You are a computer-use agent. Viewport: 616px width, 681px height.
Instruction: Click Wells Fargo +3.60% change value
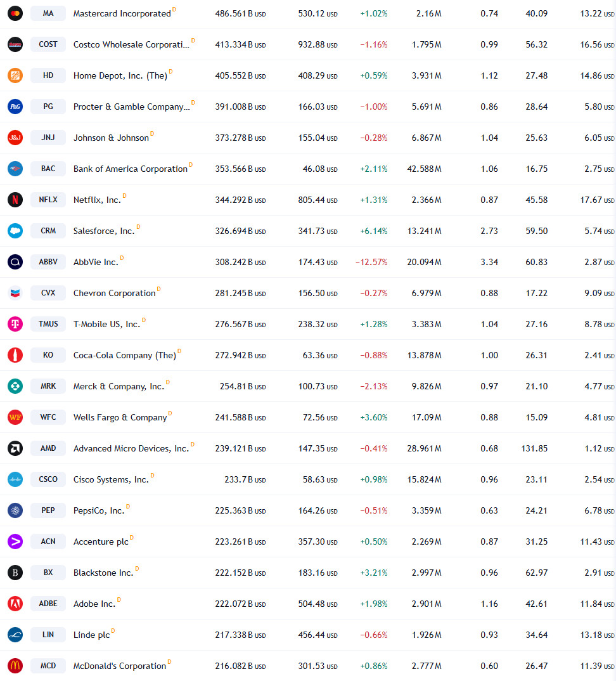point(374,418)
